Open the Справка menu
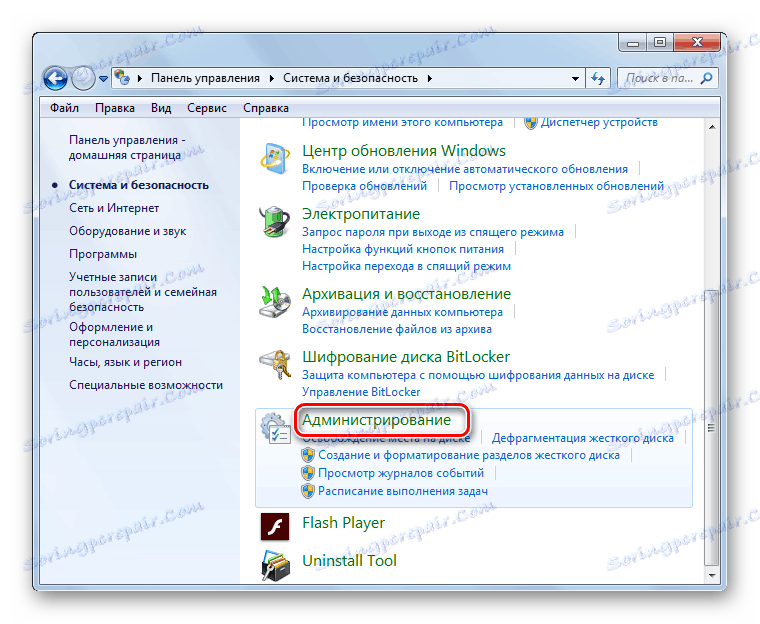Viewport: 760px width, 624px height. click(x=266, y=108)
